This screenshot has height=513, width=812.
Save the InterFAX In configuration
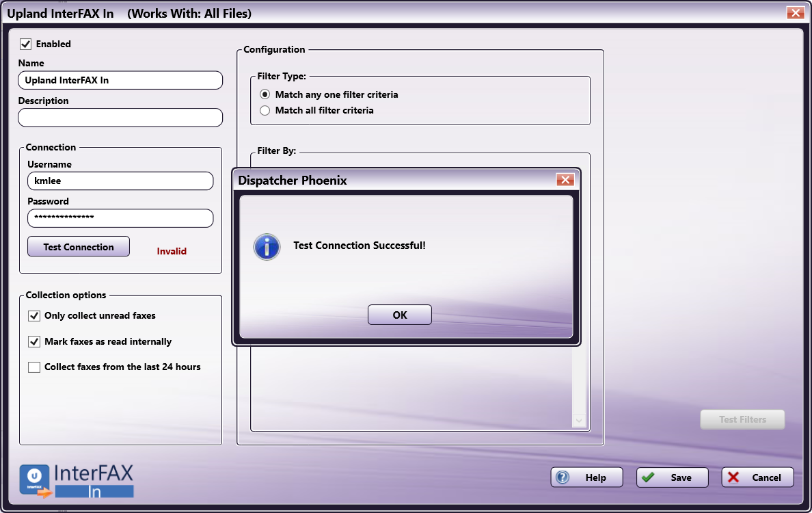pos(672,477)
